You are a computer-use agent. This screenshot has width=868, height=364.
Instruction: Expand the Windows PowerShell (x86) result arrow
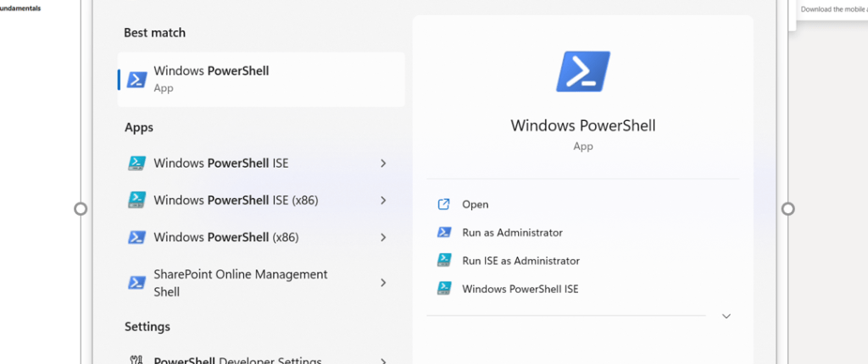point(383,237)
